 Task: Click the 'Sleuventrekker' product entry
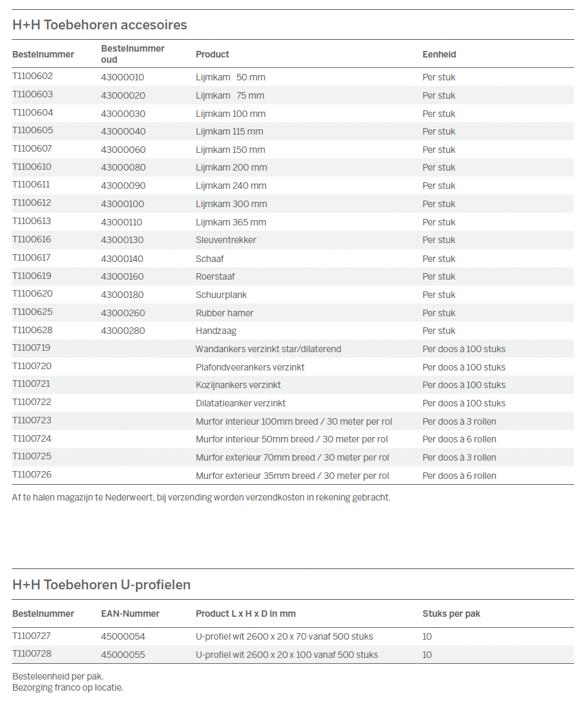tap(226, 240)
